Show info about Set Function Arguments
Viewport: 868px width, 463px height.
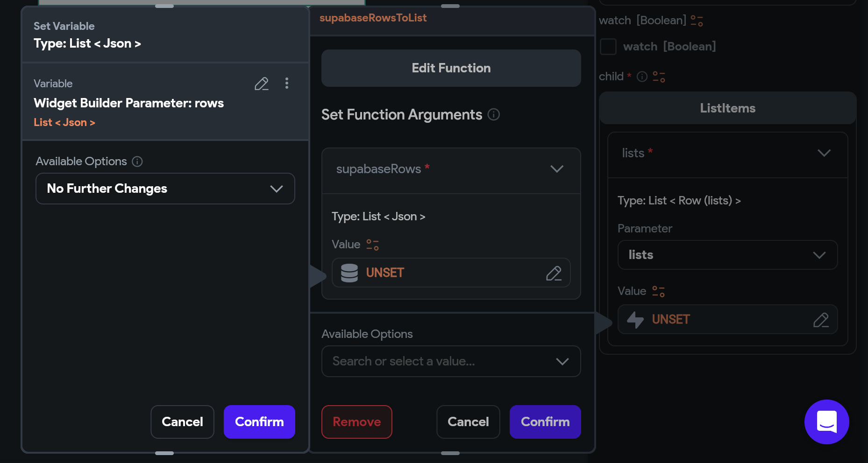pyautogui.click(x=494, y=114)
